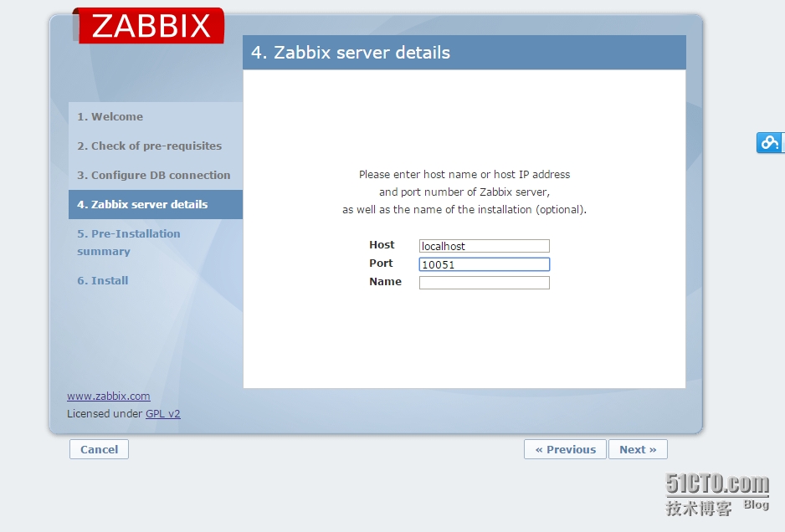Click the 'Licensed under' text
The image size is (785, 532).
105,414
